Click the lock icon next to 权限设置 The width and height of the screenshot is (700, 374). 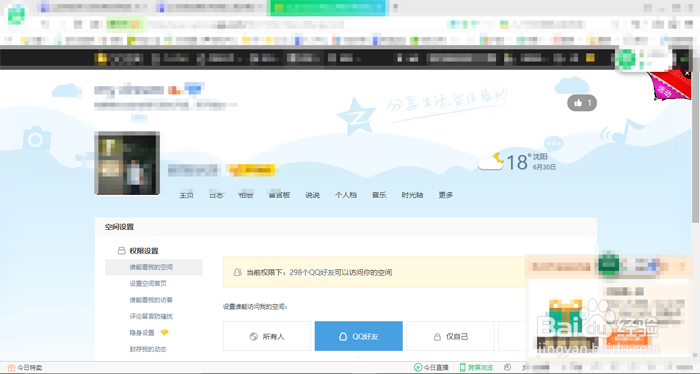coord(121,251)
